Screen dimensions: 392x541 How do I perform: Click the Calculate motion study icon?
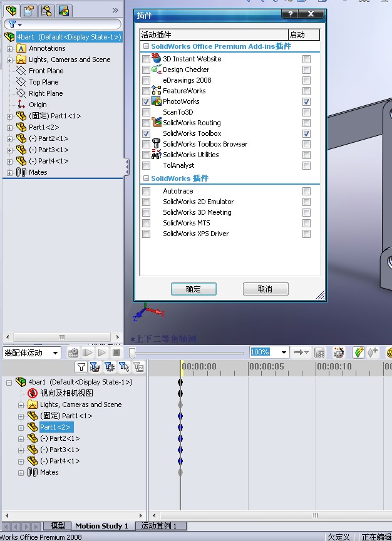coord(73,353)
